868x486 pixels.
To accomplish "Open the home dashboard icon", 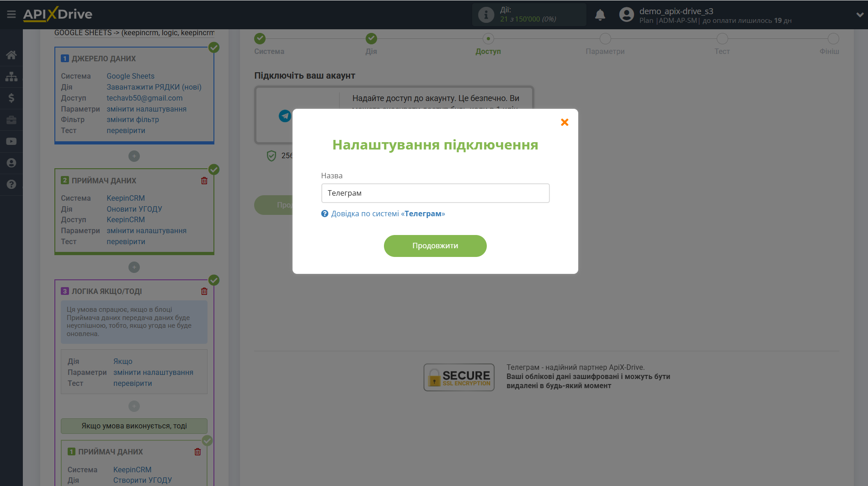I will 11,55.
